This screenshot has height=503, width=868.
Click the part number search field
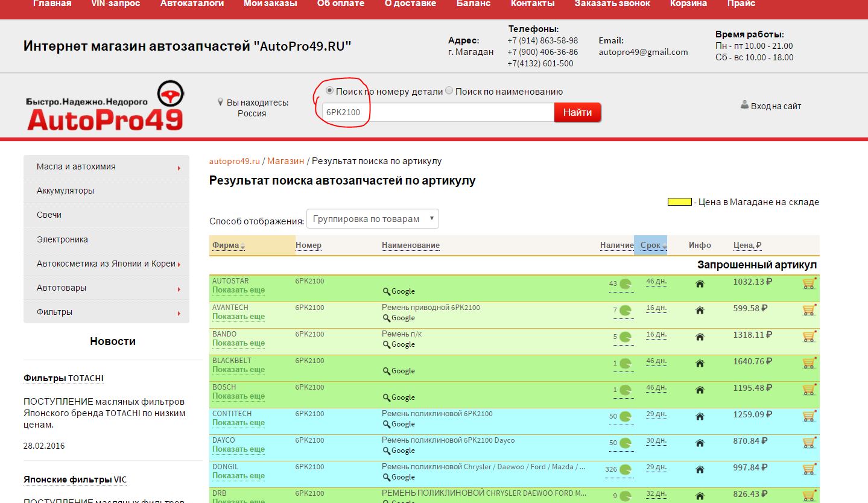[438, 112]
